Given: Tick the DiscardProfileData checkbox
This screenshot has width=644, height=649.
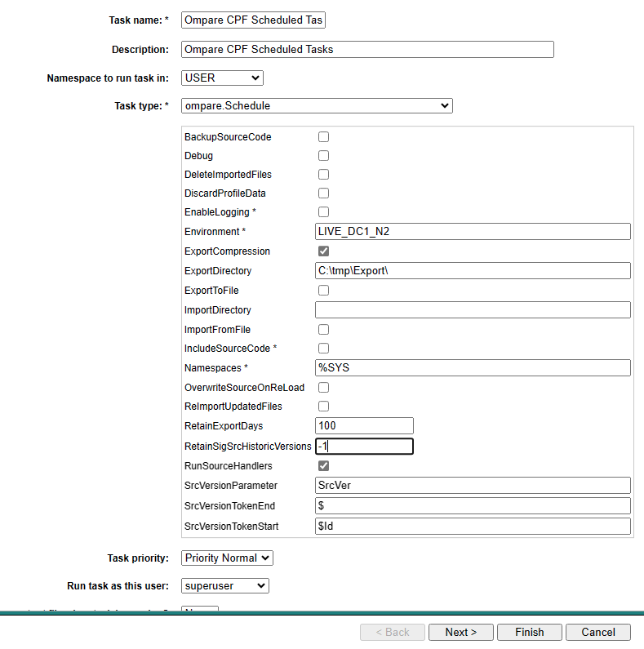Looking at the screenshot, I should 324,193.
